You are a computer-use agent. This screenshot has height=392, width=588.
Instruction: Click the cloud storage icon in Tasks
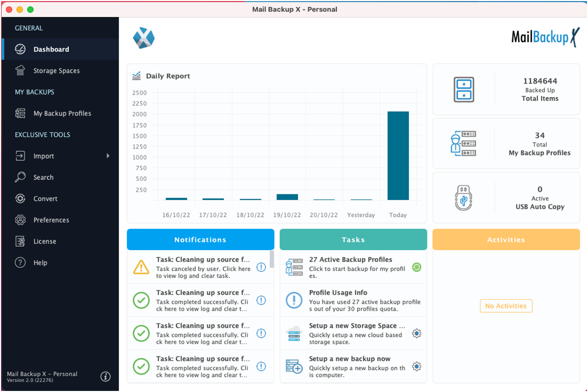tap(294, 334)
